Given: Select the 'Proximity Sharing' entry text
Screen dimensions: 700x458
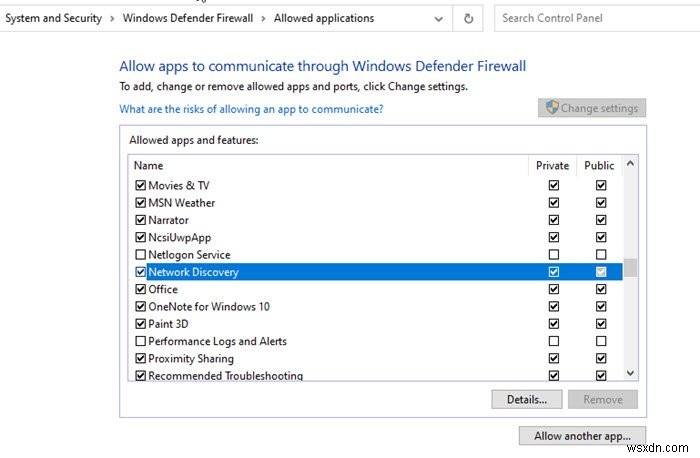Looking at the screenshot, I should point(191,358).
